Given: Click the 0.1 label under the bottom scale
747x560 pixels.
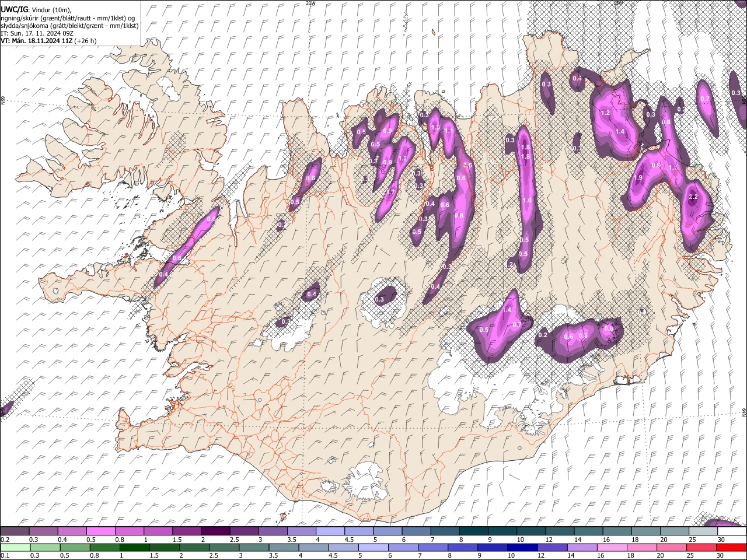Looking at the screenshot, I should click(5, 555).
